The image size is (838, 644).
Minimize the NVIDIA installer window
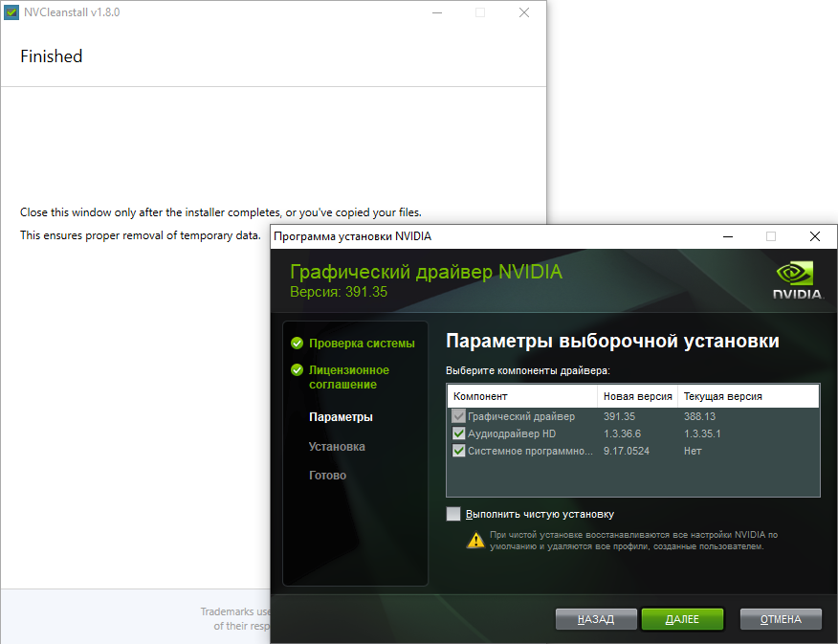[728, 236]
